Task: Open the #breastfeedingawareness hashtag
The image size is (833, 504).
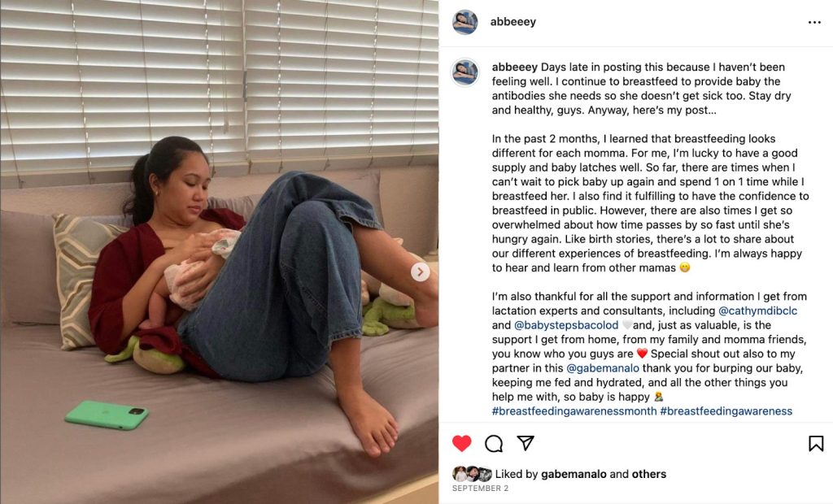Action: [726, 411]
